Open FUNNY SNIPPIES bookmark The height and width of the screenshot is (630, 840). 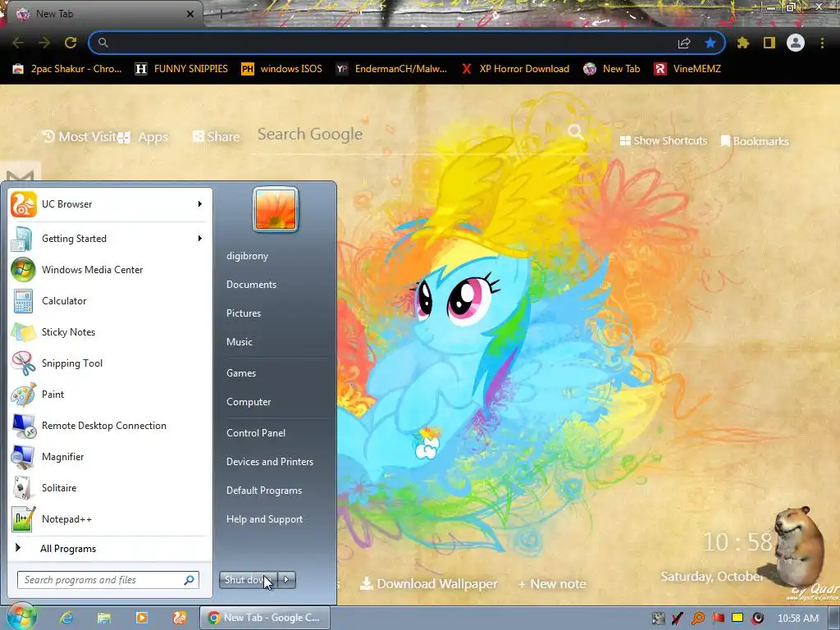point(181,69)
